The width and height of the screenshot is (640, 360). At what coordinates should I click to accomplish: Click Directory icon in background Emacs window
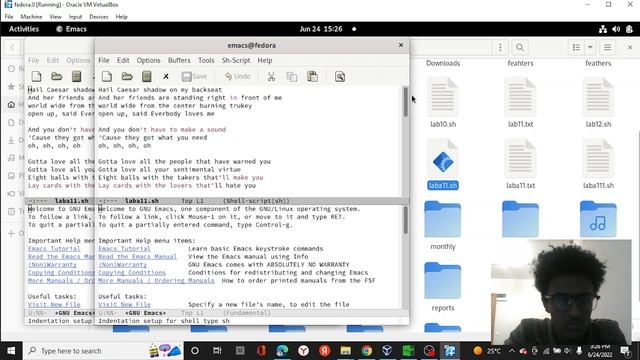(x=76, y=76)
